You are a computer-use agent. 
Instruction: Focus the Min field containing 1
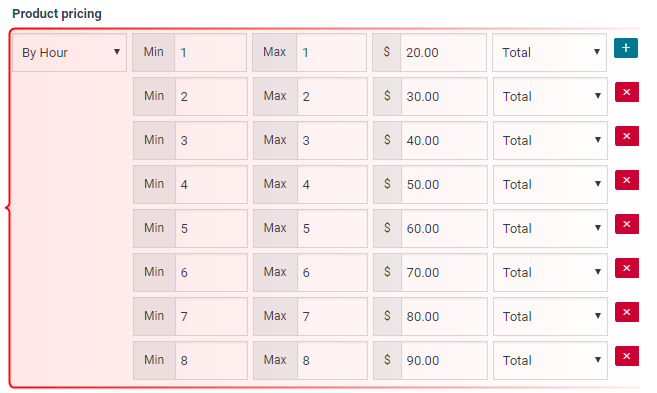click(x=210, y=53)
